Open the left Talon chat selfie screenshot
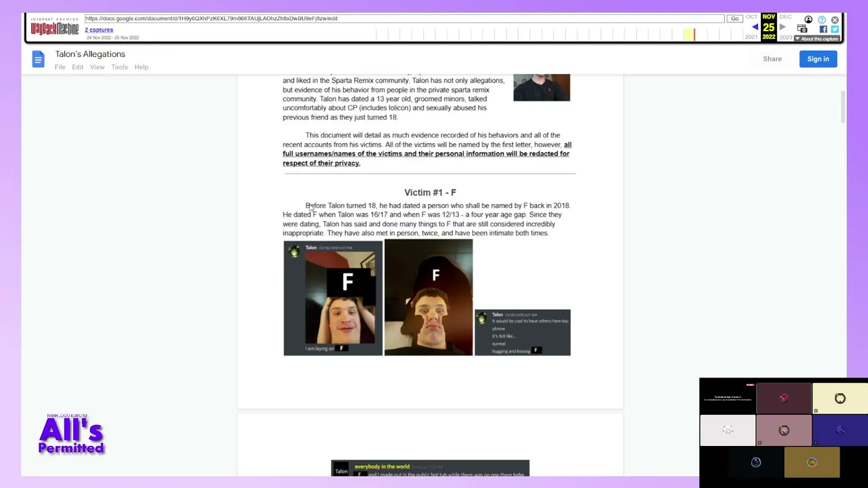Image resolution: width=868 pixels, height=488 pixels. coord(333,298)
